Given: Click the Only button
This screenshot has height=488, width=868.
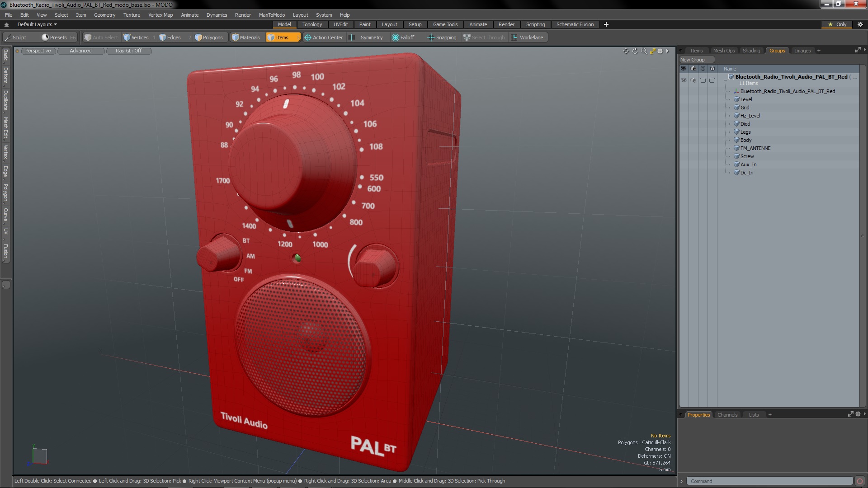Looking at the screenshot, I should pyautogui.click(x=837, y=24).
